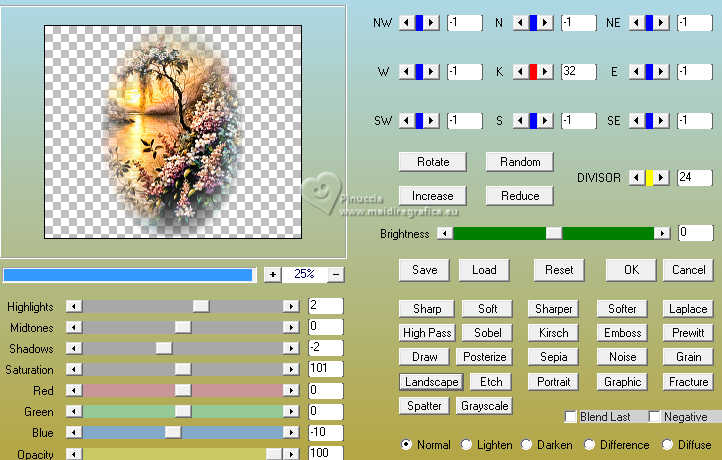The height and width of the screenshot is (460, 722).
Task: Click Highlights slider right arrow
Action: 291,306
